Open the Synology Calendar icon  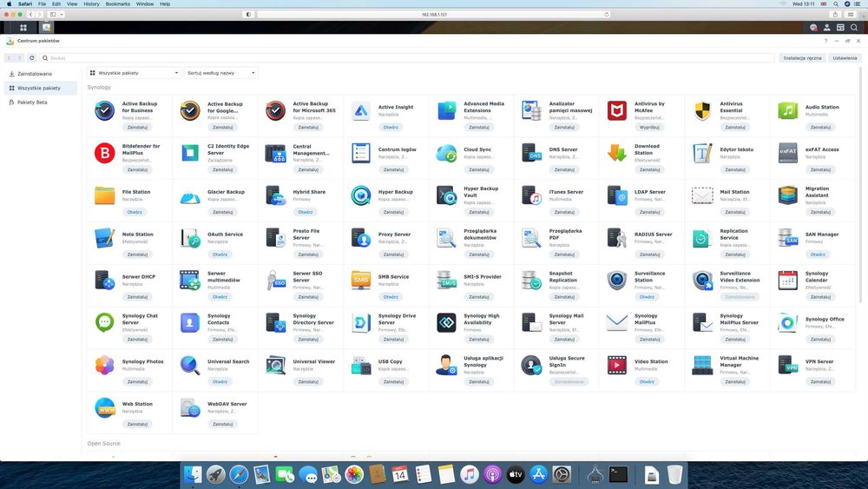pyautogui.click(x=788, y=281)
